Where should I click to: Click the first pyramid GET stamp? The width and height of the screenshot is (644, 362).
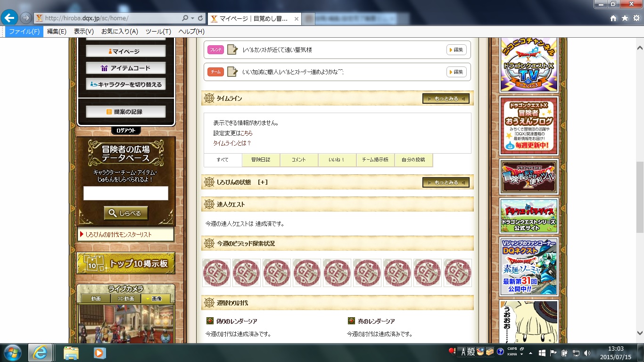click(216, 273)
